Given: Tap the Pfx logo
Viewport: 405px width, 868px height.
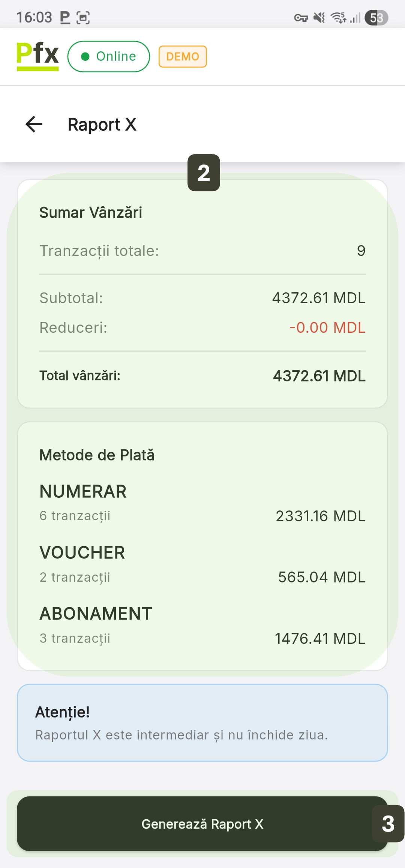Looking at the screenshot, I should (x=37, y=56).
